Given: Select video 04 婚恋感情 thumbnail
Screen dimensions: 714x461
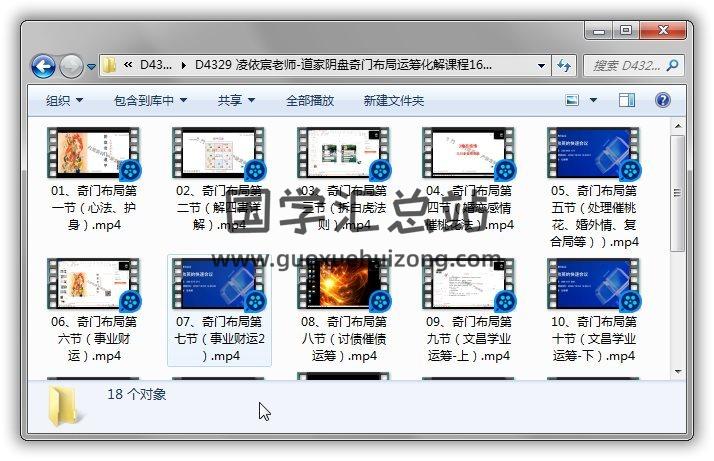Looking at the screenshot, I should pos(469,154).
